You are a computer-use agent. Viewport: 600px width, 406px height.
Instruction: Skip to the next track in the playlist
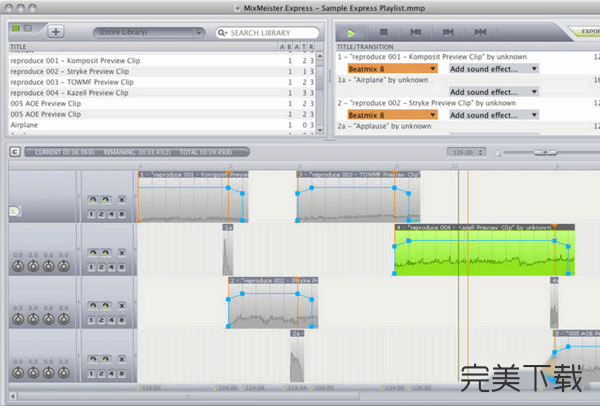pyautogui.click(x=448, y=33)
